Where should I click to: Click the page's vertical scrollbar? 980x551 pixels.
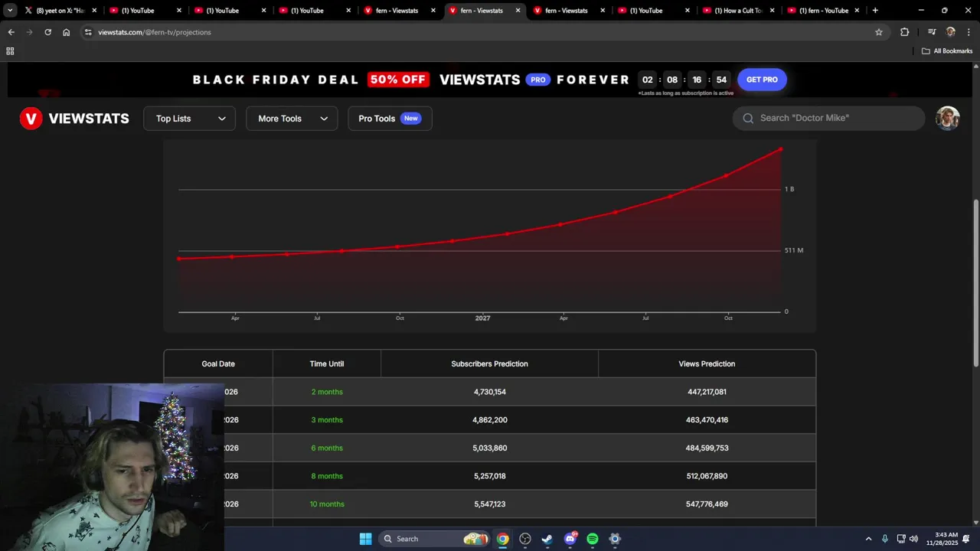tap(975, 283)
